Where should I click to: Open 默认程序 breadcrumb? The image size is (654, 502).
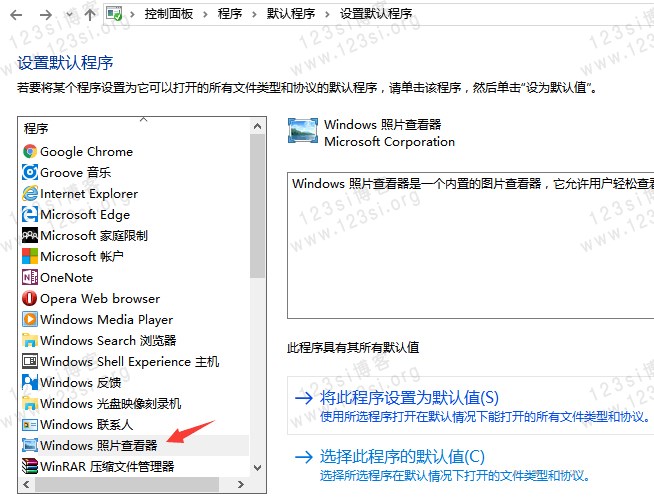coord(291,14)
